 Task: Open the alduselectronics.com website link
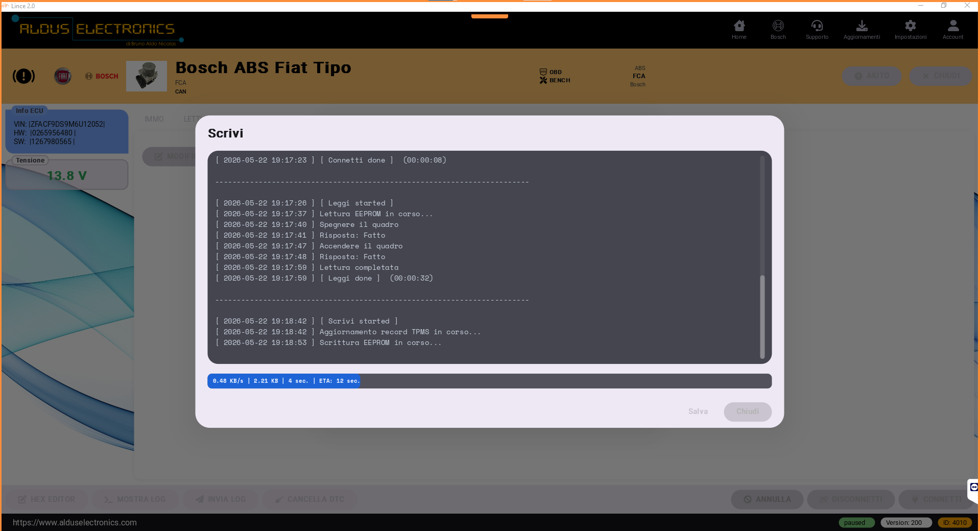75,522
